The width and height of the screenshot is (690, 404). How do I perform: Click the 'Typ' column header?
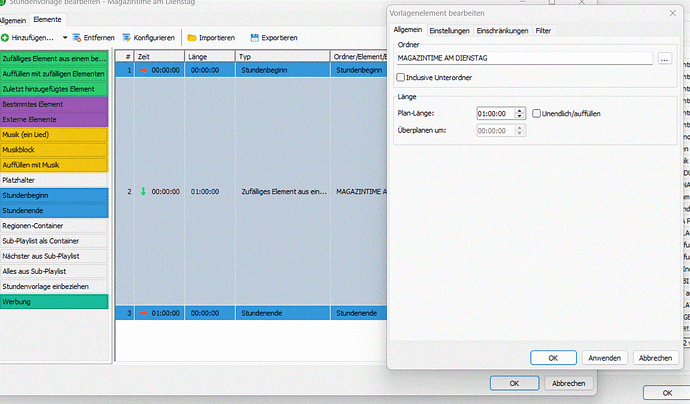click(283, 57)
